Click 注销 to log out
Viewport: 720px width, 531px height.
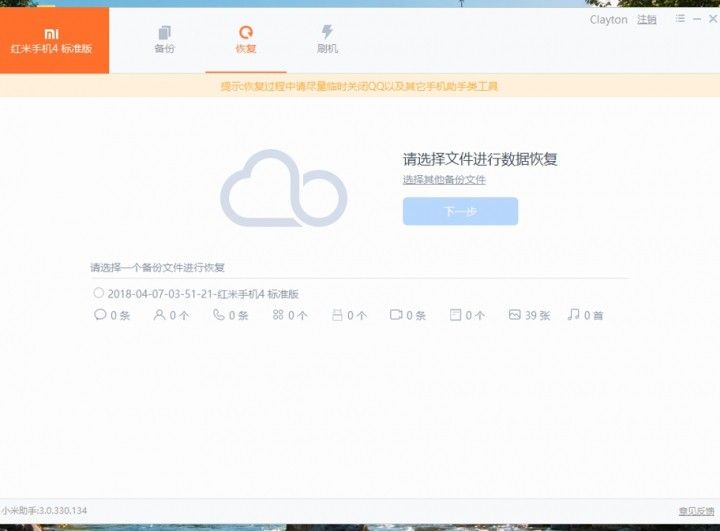click(x=647, y=20)
